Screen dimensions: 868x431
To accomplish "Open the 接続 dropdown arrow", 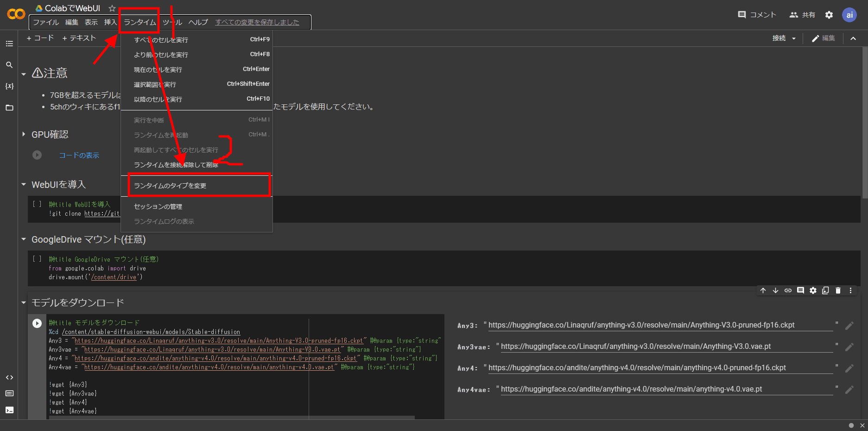I will (x=794, y=39).
